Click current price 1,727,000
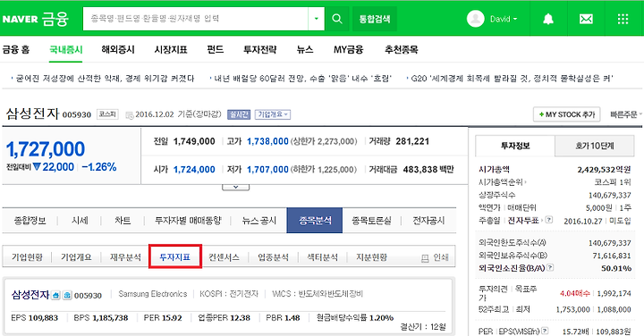The width and height of the screenshot is (644, 336). click(46, 149)
